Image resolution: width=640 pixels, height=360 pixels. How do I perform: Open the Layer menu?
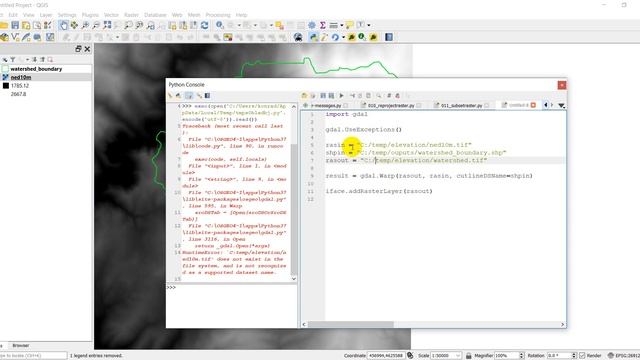point(46,15)
